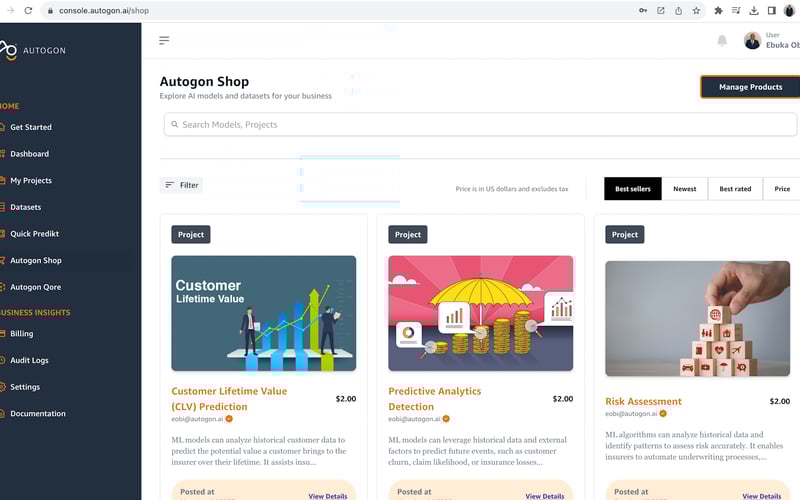
Task: Open the password key icon
Action: (643, 10)
